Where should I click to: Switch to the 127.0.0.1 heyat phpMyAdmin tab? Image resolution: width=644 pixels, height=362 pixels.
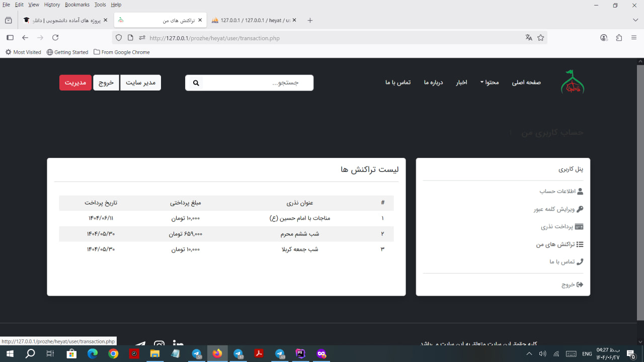coord(252,20)
